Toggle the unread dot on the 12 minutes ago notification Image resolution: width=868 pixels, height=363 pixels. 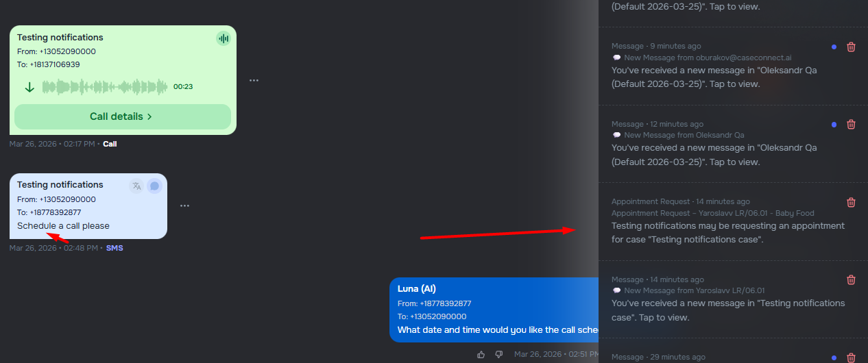[834, 125]
